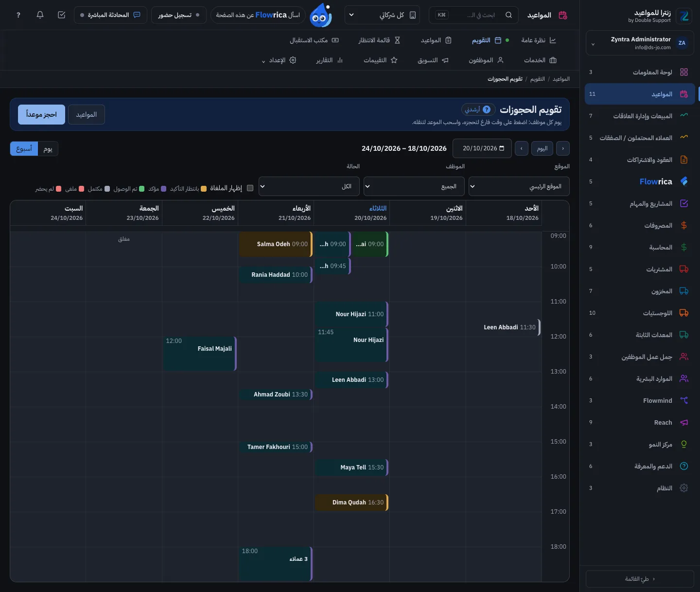
Task: Click the Book Appointment button
Action: [41, 115]
